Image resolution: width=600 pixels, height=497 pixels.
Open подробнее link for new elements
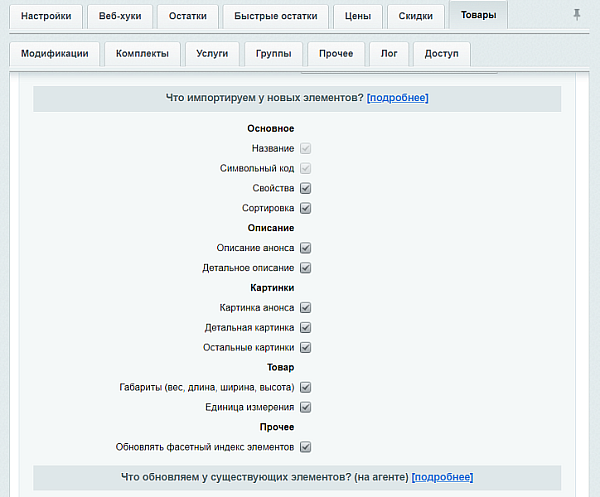tap(397, 98)
